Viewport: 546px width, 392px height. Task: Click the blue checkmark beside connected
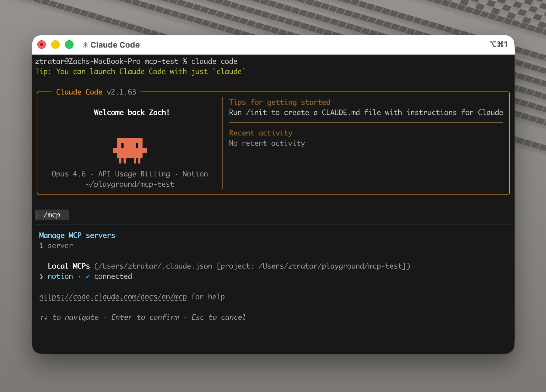point(88,277)
